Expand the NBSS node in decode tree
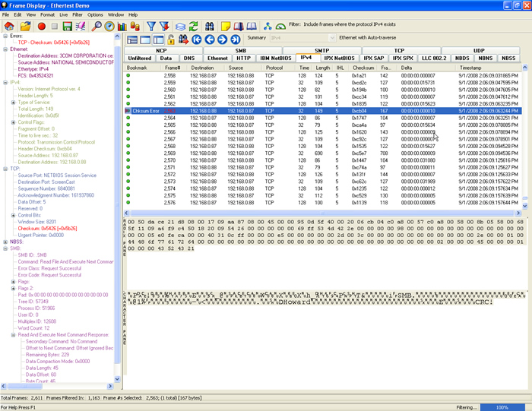The width and height of the screenshot is (532, 411). pos(5,241)
